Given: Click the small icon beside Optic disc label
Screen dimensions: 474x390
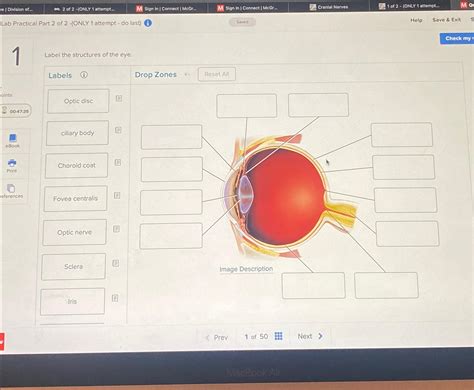Looking at the screenshot, I should coord(119,98).
